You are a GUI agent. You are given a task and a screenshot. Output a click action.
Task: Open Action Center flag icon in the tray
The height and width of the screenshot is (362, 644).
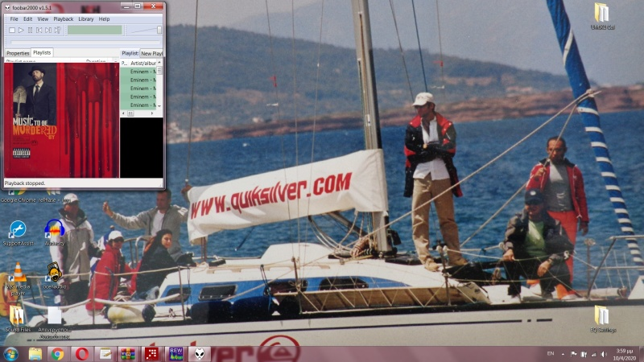574,354
